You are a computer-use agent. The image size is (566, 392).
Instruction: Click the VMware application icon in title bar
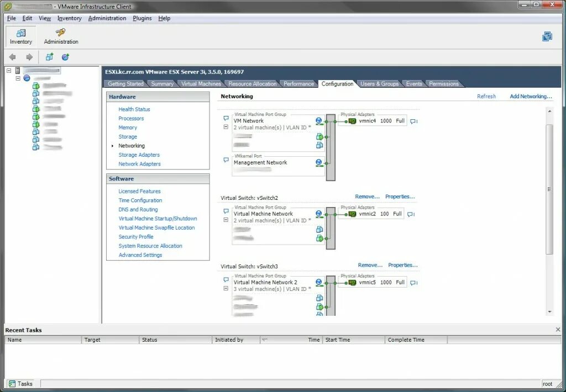click(x=8, y=6)
